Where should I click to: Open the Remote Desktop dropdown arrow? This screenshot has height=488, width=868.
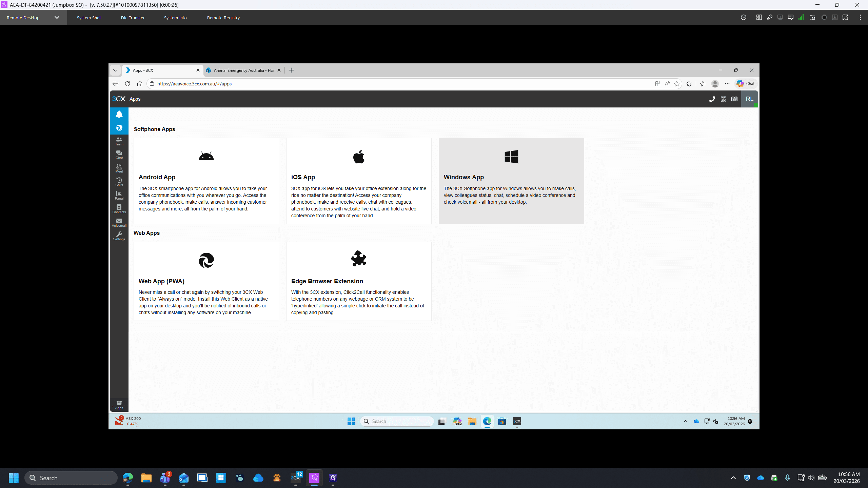pos(57,18)
